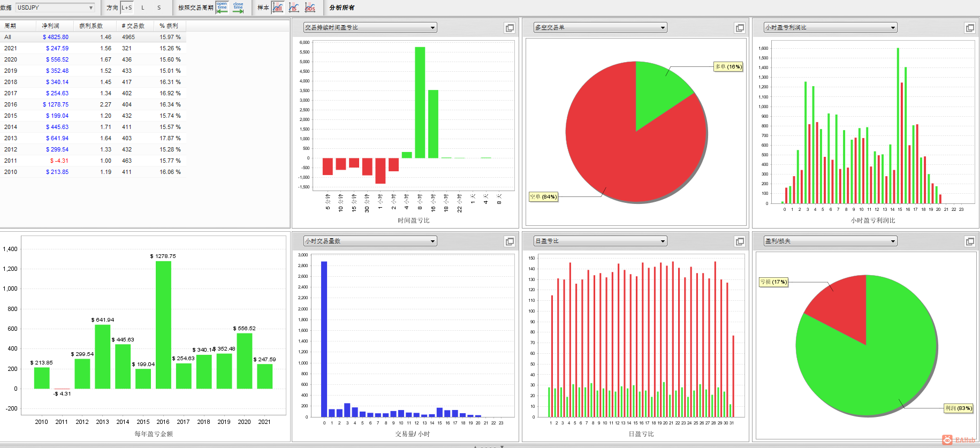This screenshot has width=980, height=448.
Task: Choose the 'all' sample icon
Action: point(278,7)
